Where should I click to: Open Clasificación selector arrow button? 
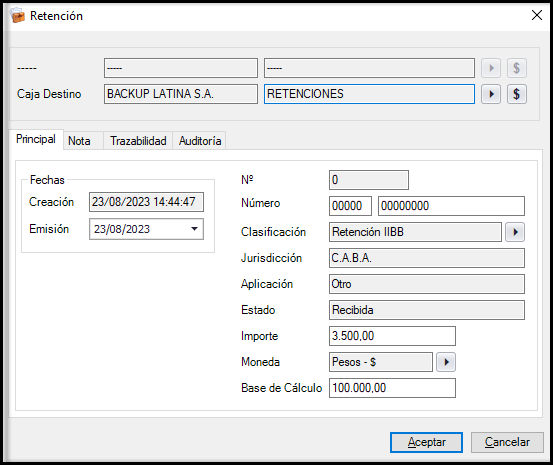pos(515,232)
